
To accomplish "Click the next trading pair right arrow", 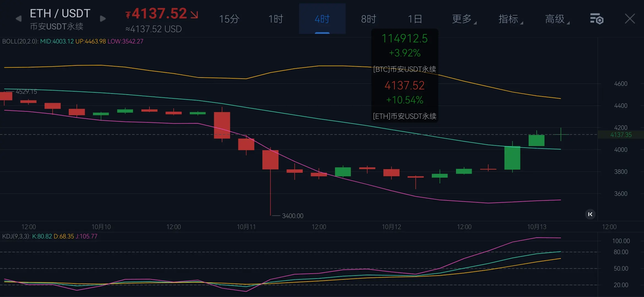I will (103, 19).
